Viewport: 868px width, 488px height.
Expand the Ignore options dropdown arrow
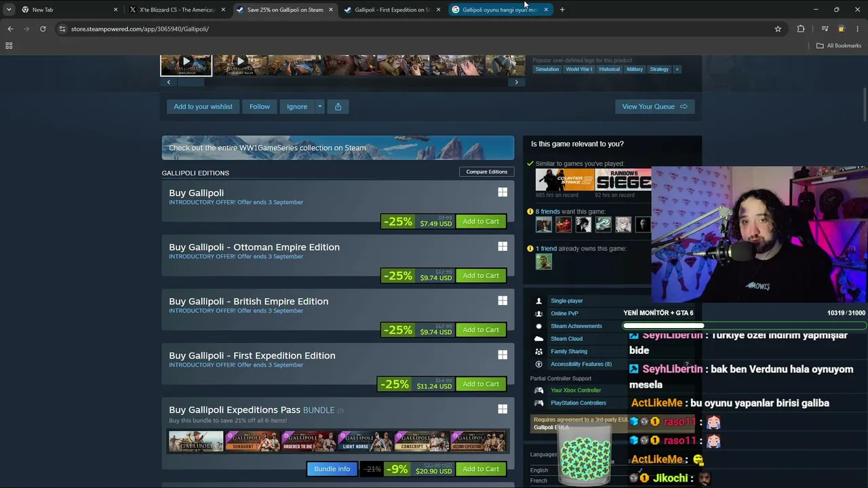point(319,106)
